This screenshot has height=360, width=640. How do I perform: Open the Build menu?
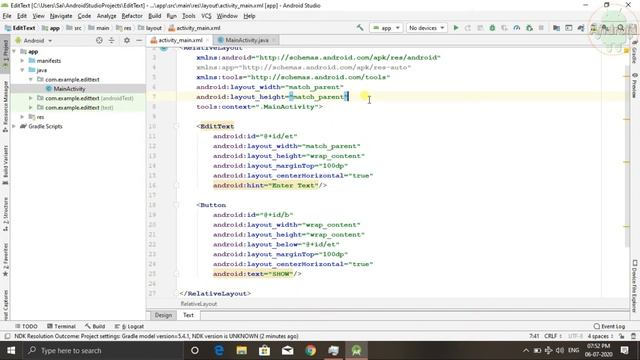(x=154, y=16)
